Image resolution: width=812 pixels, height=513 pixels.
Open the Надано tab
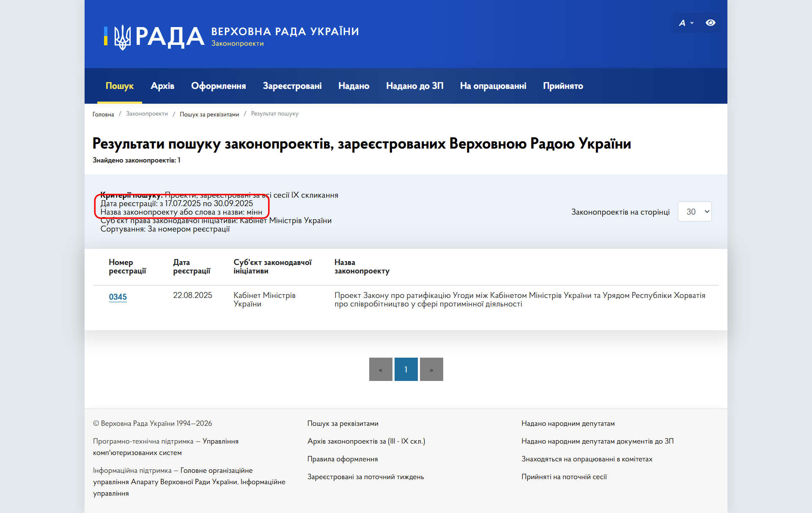click(x=354, y=86)
